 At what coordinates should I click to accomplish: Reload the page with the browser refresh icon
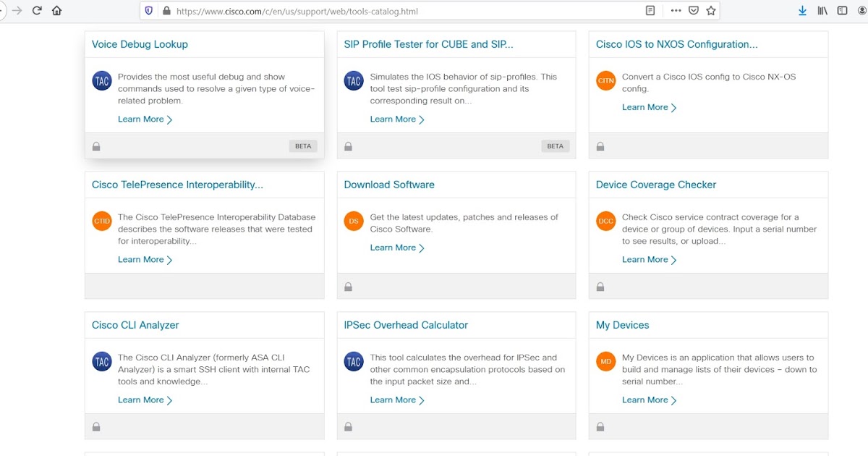37,11
